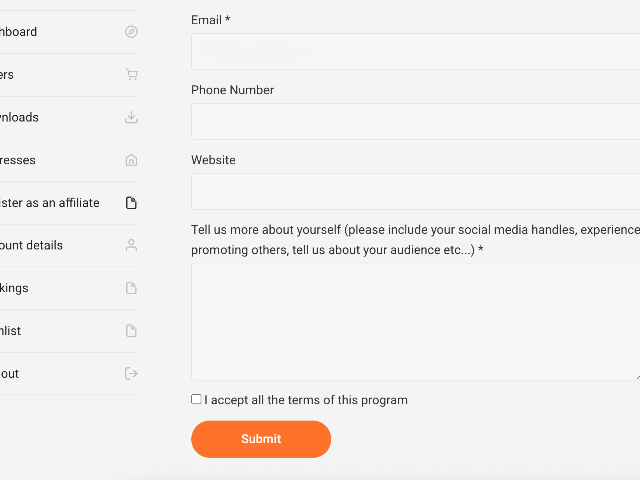Open the Dashboard menu item
640x480 pixels.
20,32
